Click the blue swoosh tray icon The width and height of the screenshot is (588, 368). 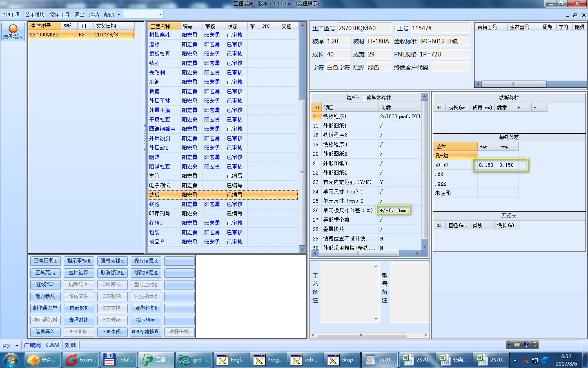(x=545, y=360)
